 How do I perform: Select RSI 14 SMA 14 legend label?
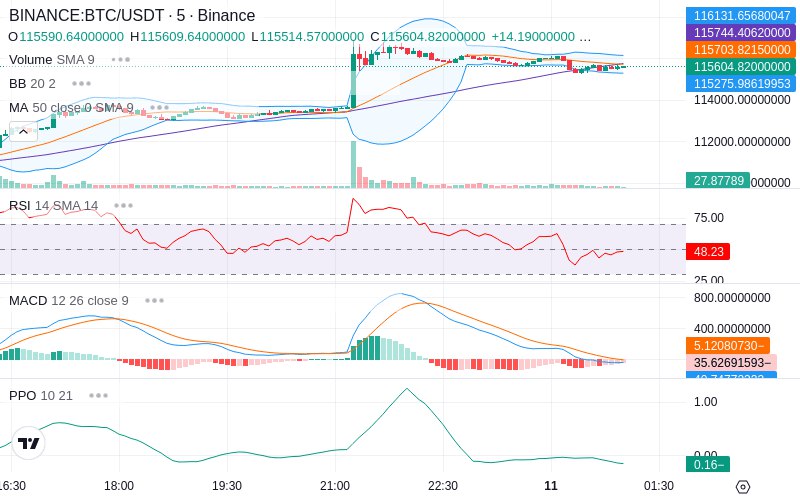pyautogui.click(x=53, y=206)
